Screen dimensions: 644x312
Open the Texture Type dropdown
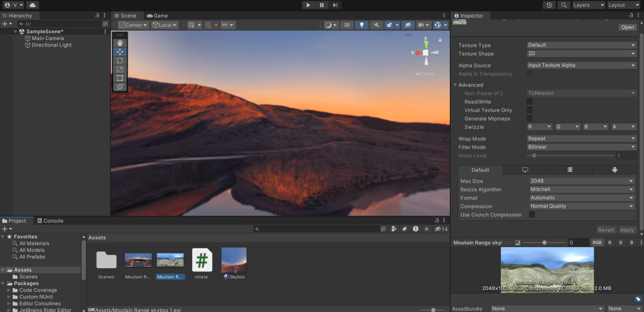click(x=582, y=45)
